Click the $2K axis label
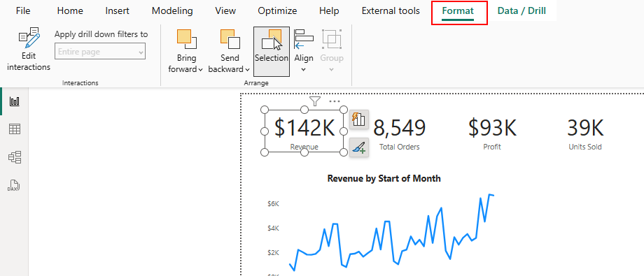Screen dimensions: 644x276 [x=273, y=252]
